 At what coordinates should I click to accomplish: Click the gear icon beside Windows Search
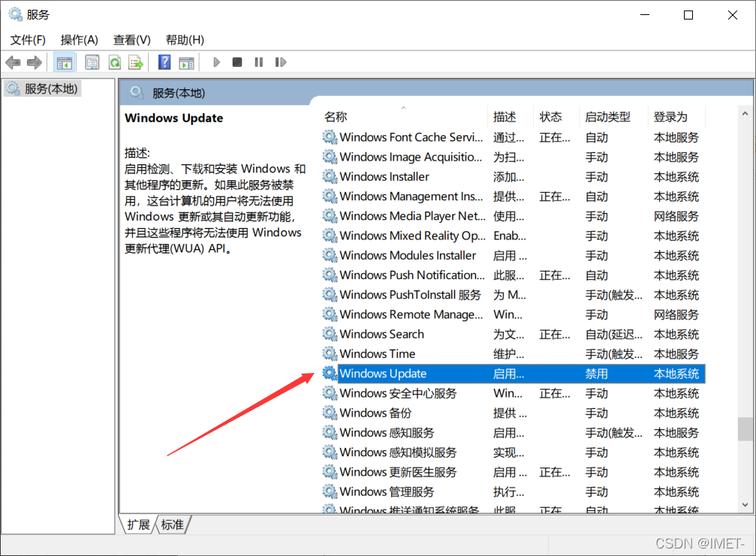(x=330, y=334)
